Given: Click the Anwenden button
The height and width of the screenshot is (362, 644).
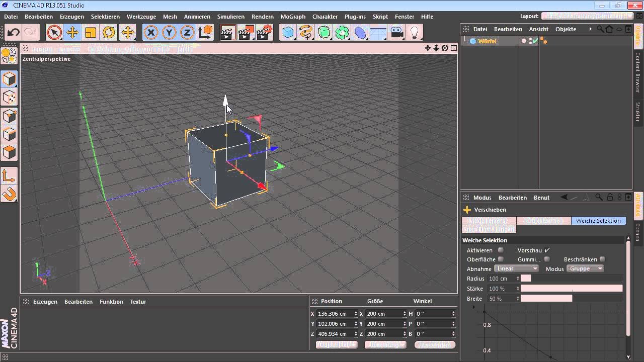Looking at the screenshot, I should coord(436,345).
